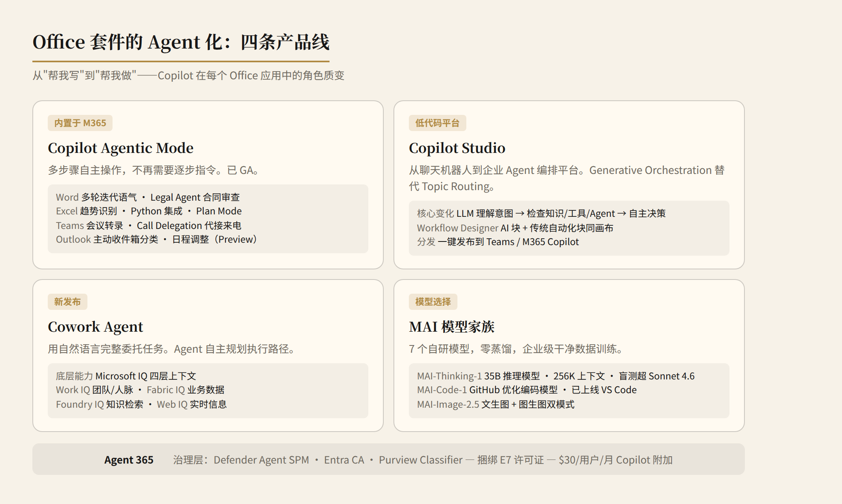Click the bold 'Agent 365' label
Image resolution: width=842 pixels, height=504 pixels.
[x=129, y=460]
